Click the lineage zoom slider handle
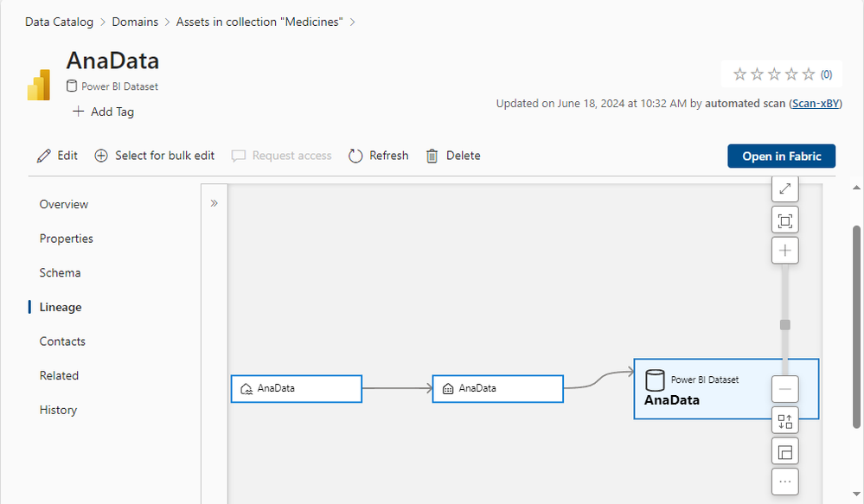Viewport: 864px width, 504px height. tap(785, 325)
